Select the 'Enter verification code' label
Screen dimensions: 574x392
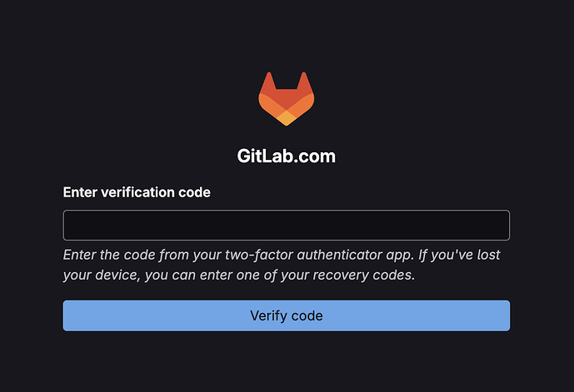[x=137, y=192]
